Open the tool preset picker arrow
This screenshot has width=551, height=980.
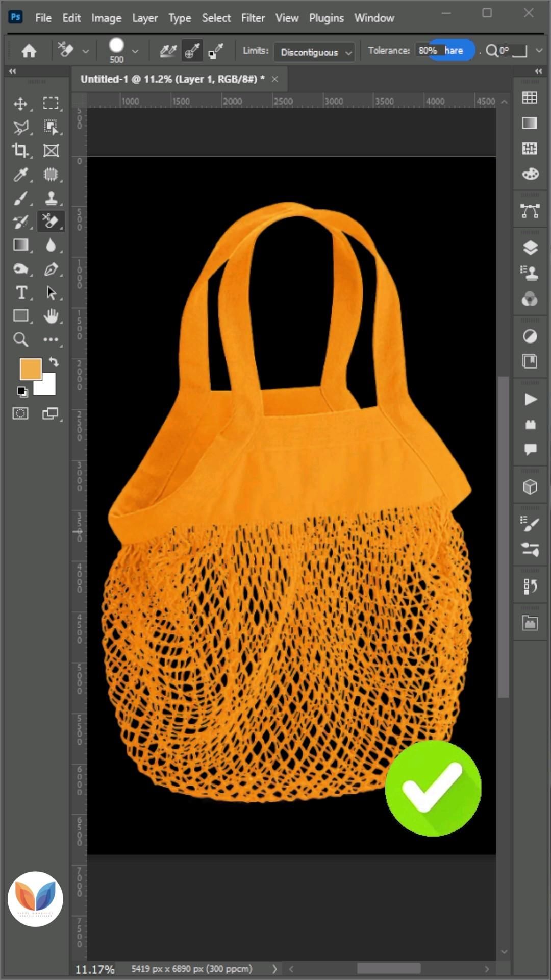(x=86, y=51)
